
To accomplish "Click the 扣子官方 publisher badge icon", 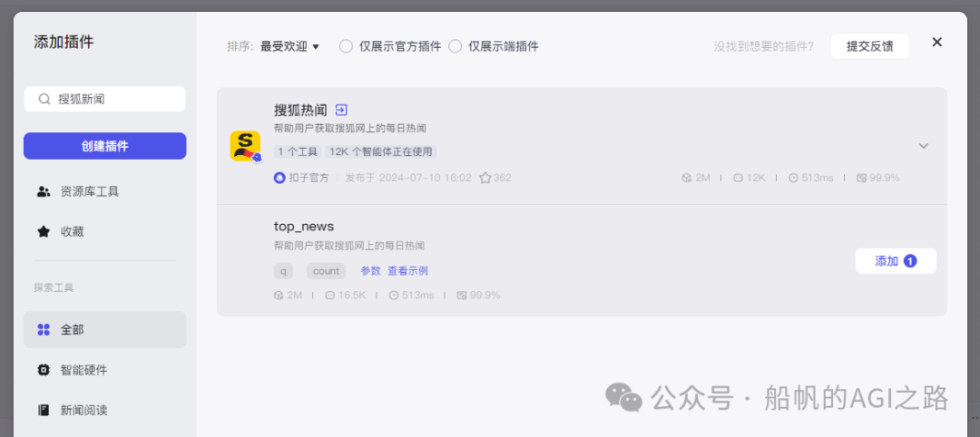I will 279,178.
